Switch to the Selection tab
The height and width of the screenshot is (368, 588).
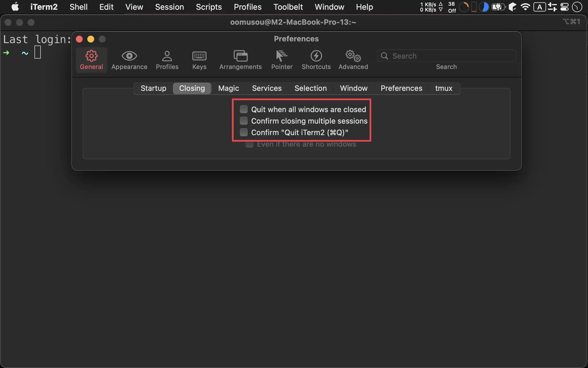click(311, 88)
